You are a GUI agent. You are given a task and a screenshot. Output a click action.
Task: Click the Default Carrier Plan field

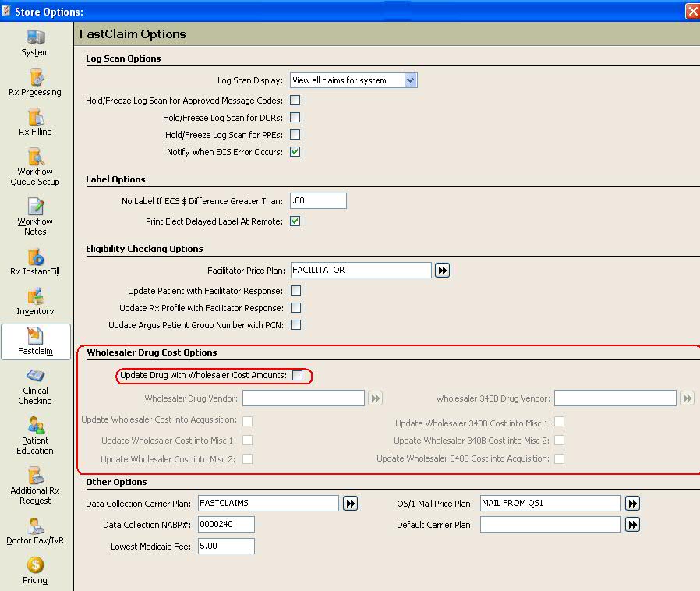pyautogui.click(x=550, y=525)
